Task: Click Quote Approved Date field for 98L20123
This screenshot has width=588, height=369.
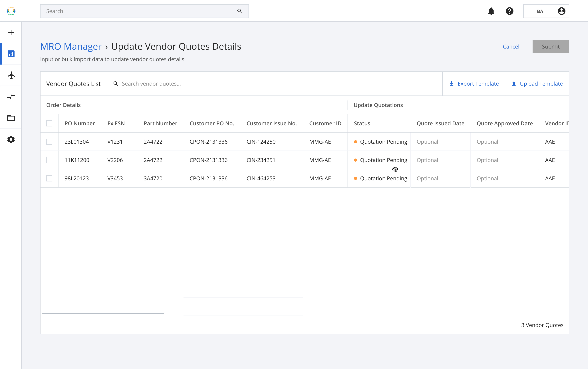Action: pos(504,178)
